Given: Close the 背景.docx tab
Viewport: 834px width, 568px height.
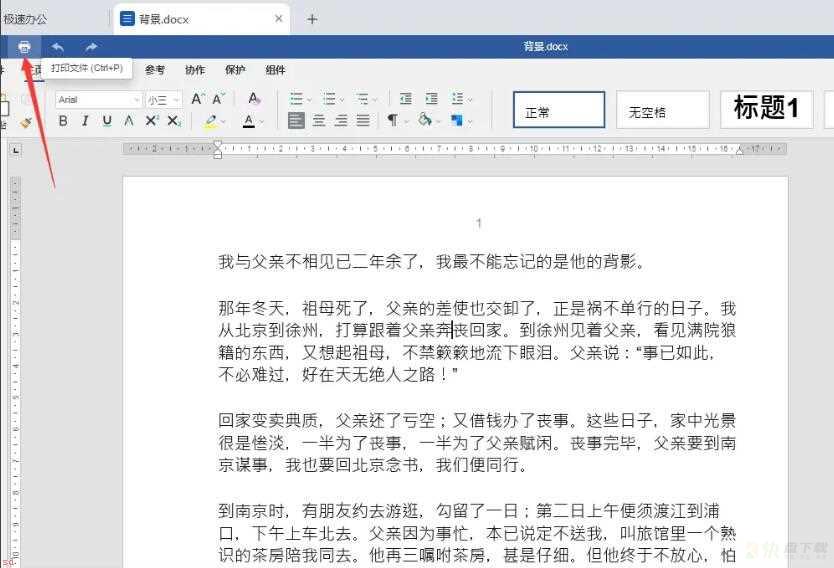Looking at the screenshot, I should 279,19.
